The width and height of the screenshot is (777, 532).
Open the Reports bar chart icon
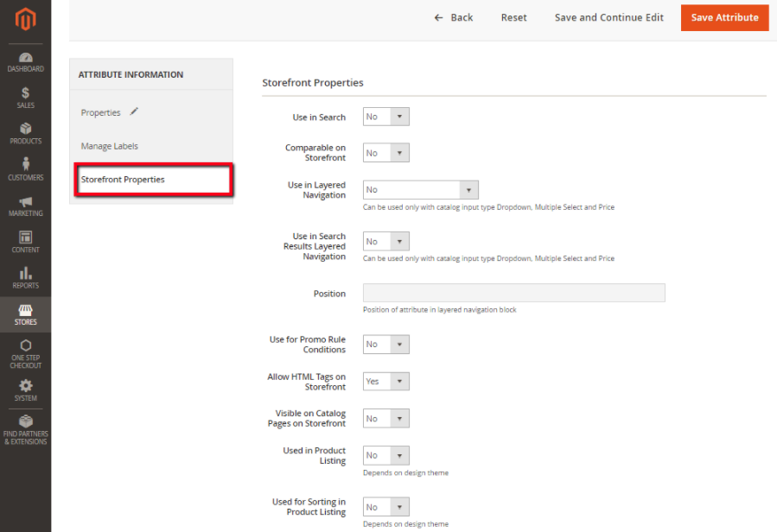coord(25,274)
